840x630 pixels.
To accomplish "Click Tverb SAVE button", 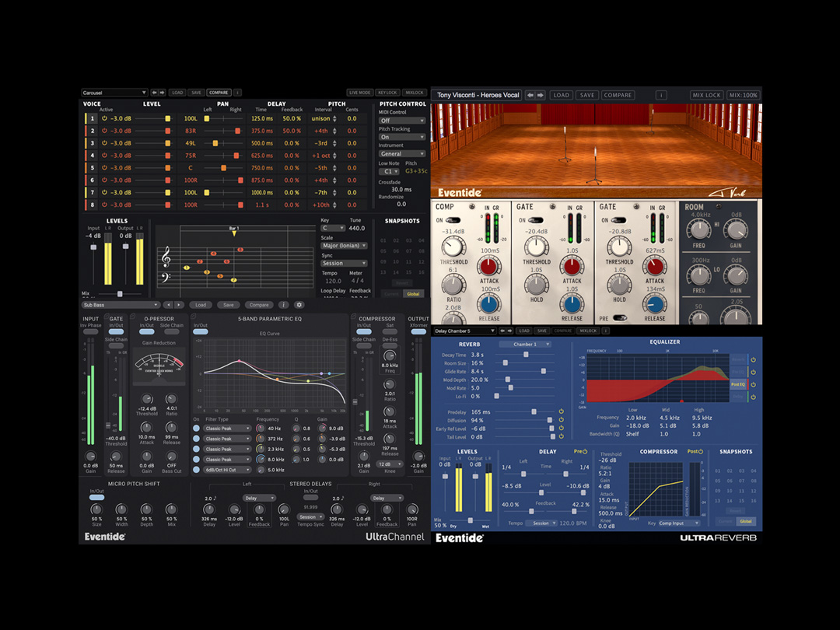I will pos(586,96).
